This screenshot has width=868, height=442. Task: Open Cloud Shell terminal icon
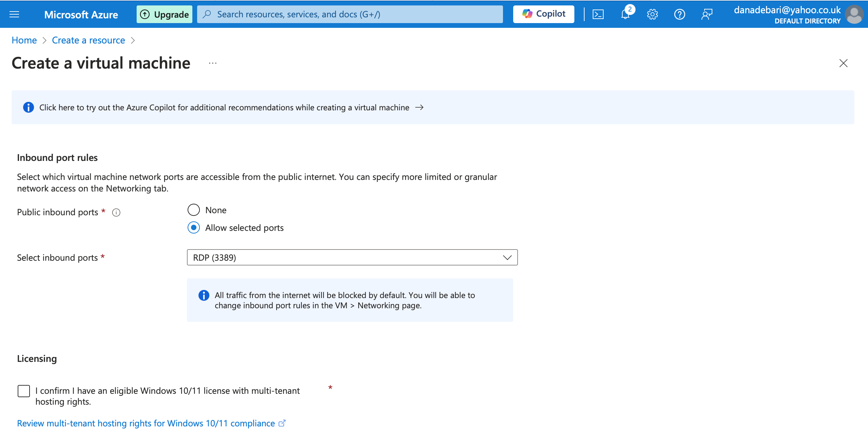pos(598,14)
